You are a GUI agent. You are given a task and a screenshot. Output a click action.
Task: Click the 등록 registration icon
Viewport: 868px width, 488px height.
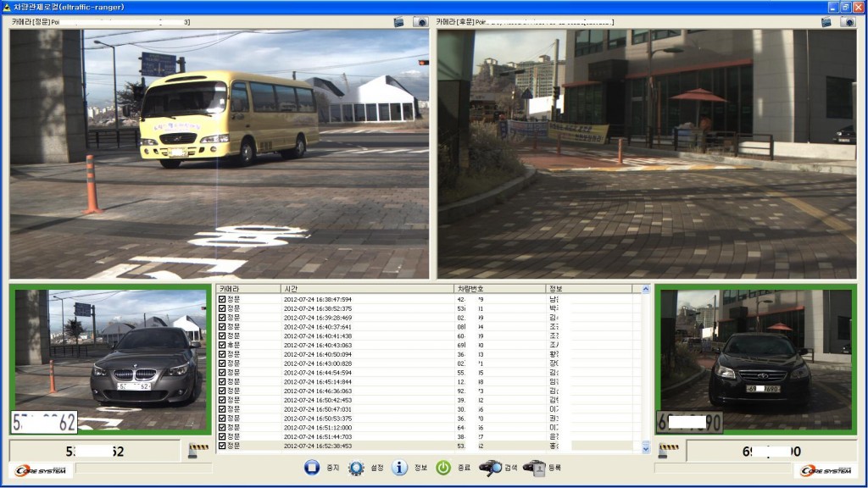tap(538, 468)
